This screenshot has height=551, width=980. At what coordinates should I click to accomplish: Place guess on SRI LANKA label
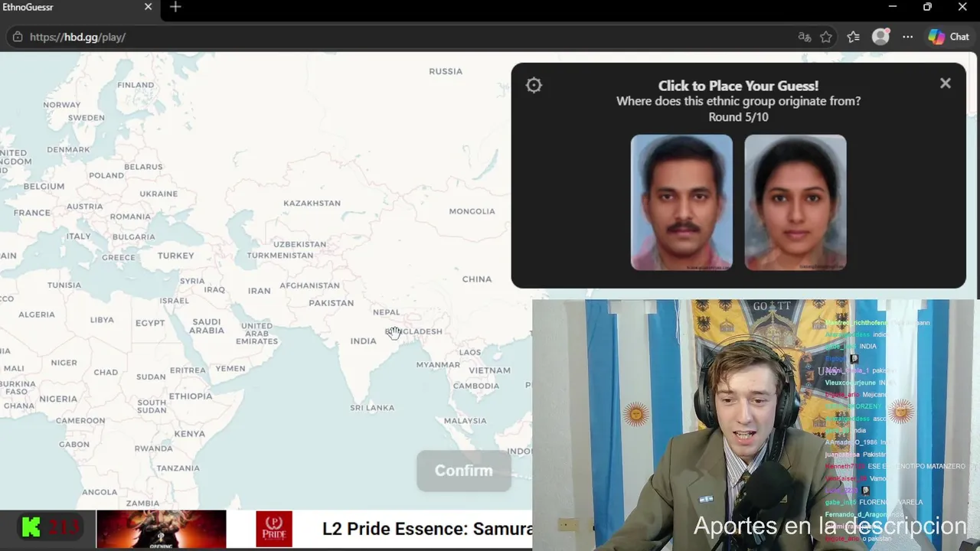[x=372, y=408]
